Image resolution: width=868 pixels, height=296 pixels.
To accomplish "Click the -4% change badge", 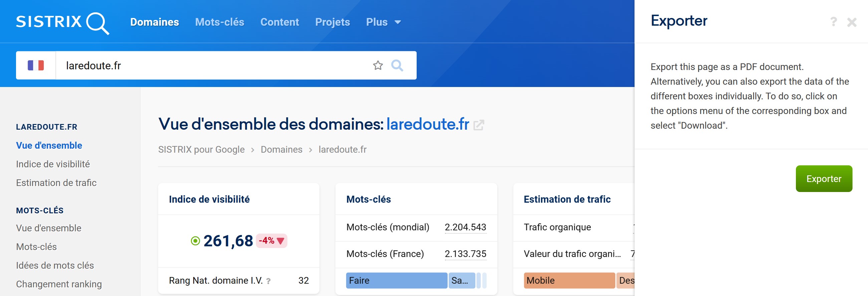I will coord(272,241).
